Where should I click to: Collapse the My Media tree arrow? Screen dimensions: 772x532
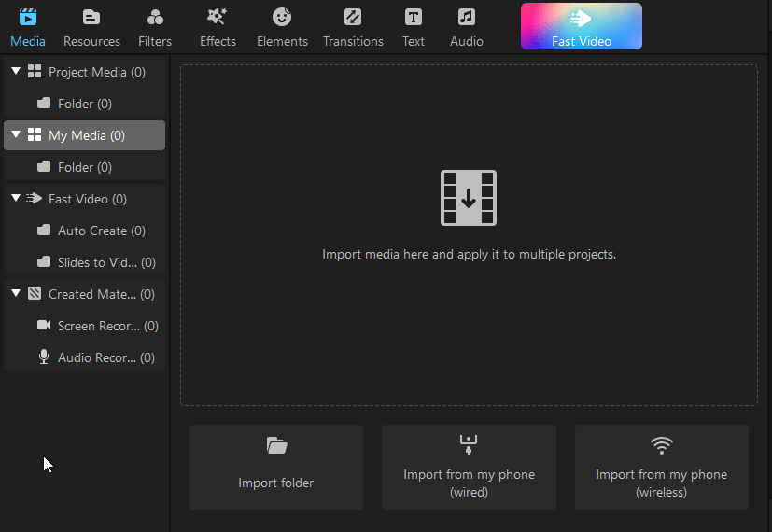16,134
